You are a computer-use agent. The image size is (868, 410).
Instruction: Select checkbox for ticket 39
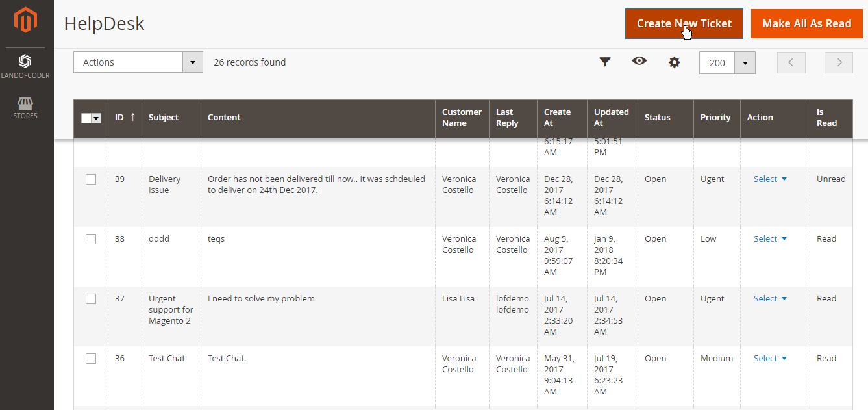pos(91,179)
